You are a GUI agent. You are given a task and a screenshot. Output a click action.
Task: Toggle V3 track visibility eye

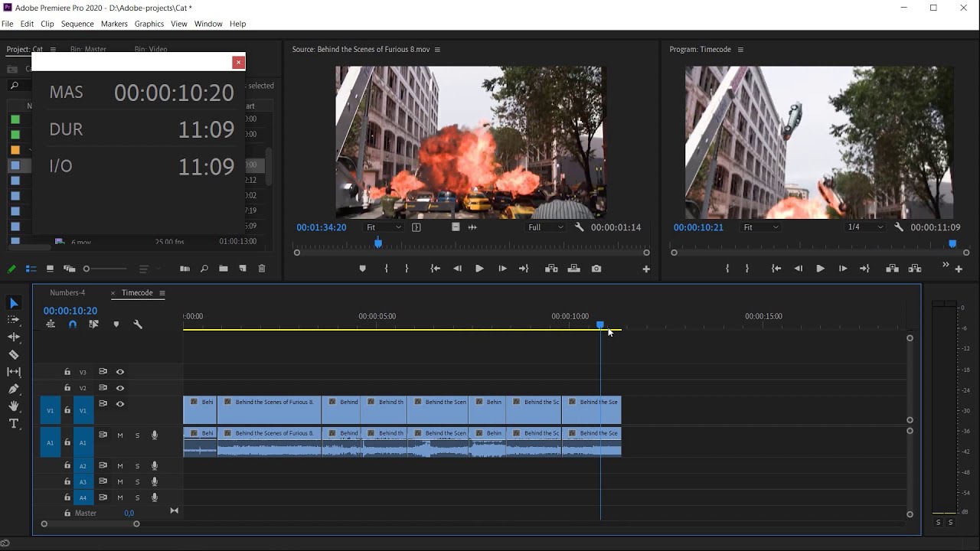tap(120, 372)
